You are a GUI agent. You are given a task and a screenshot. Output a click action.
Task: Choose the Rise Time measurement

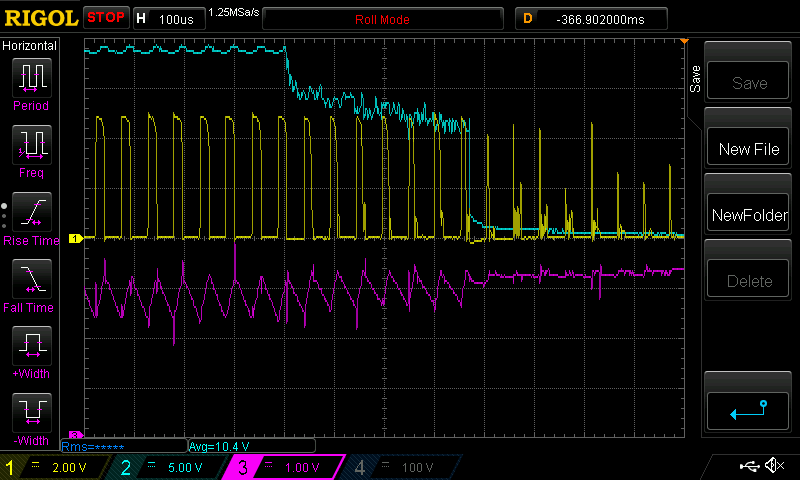point(30,218)
